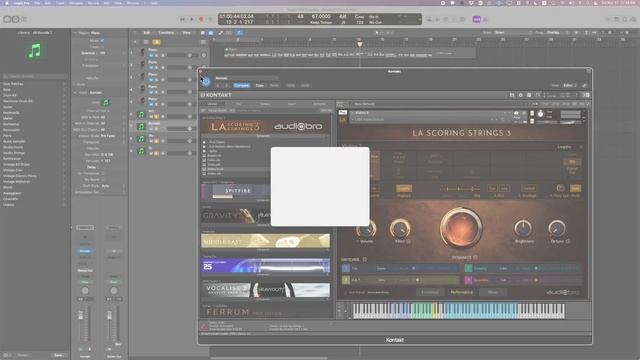Open the View menu in the tracks area
Image resolution: width=640 pixels, height=360 pixels.
click(x=187, y=33)
